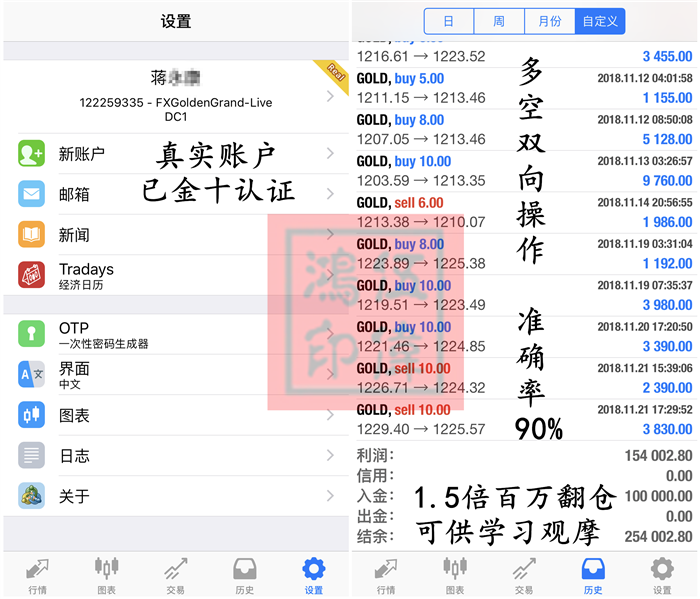Open the gray 日志 journal icon
700x599 pixels.
[x=31, y=455]
